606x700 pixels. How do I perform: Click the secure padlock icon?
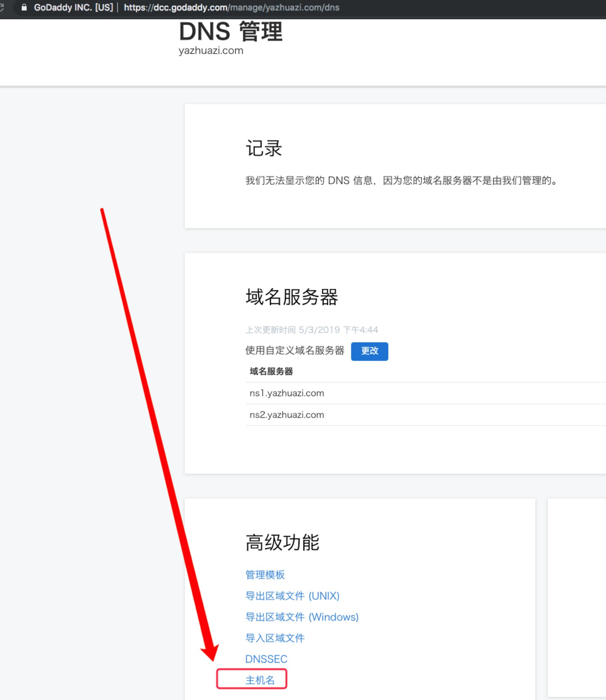(24, 7)
